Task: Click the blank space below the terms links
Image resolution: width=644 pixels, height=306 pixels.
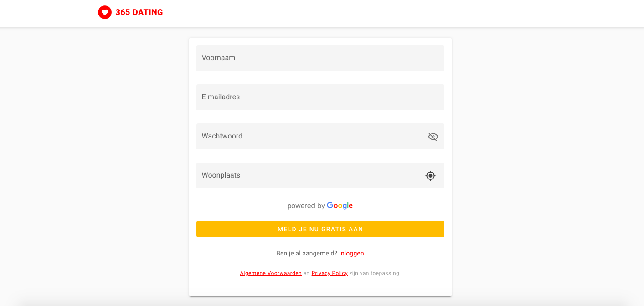Action: (320, 287)
